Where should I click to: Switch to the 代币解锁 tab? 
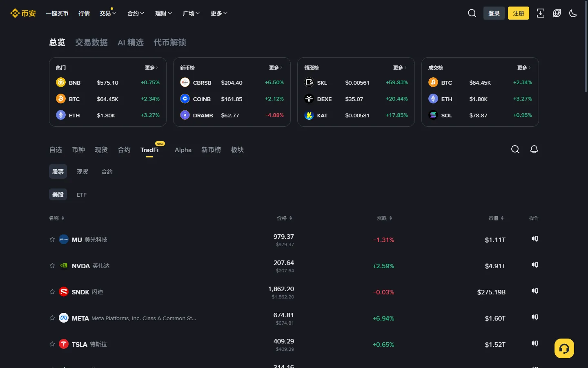point(170,43)
